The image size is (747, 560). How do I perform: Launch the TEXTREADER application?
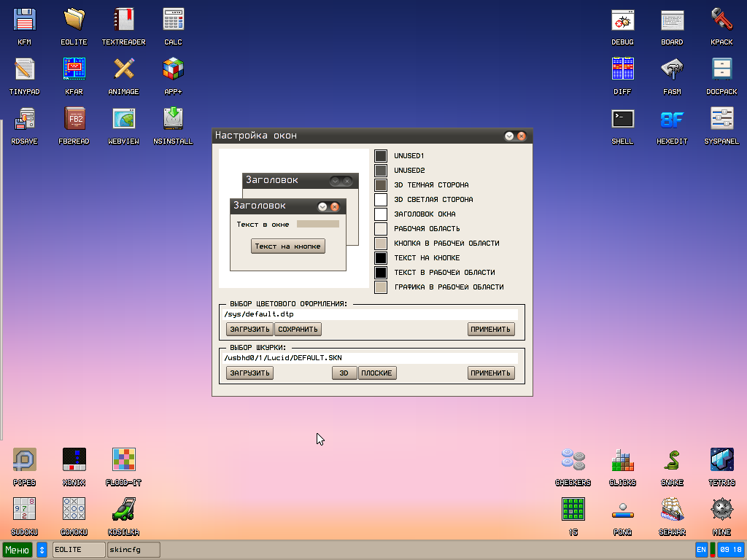coord(123,18)
